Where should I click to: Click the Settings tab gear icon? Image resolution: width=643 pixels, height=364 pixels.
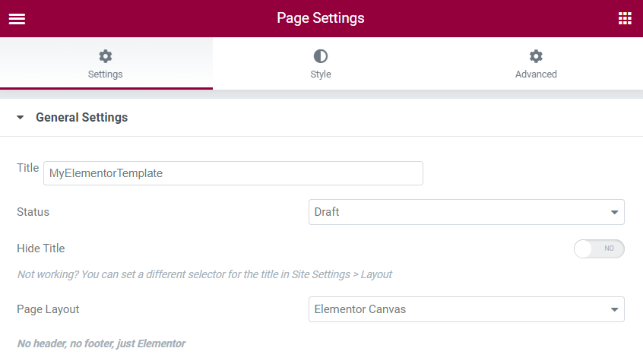106,56
